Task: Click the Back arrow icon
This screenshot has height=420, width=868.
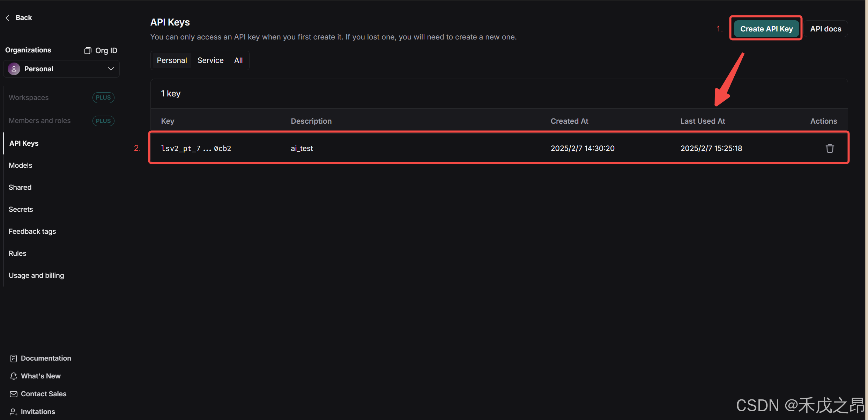Action: (x=8, y=18)
